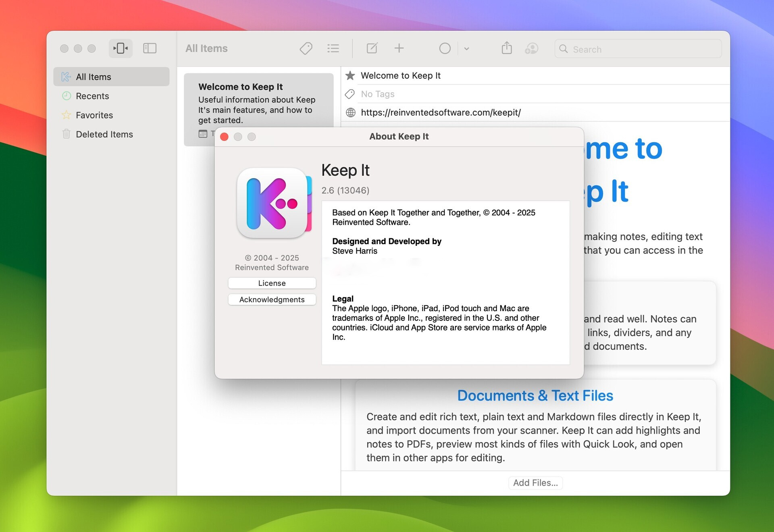This screenshot has height=532, width=774.
Task: Toggle sidebar visibility button
Action: coord(150,48)
